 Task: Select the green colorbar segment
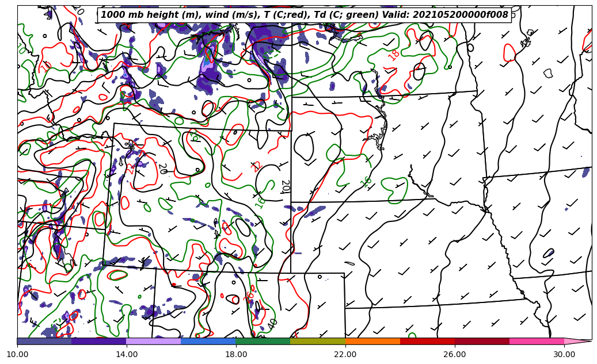point(263,341)
